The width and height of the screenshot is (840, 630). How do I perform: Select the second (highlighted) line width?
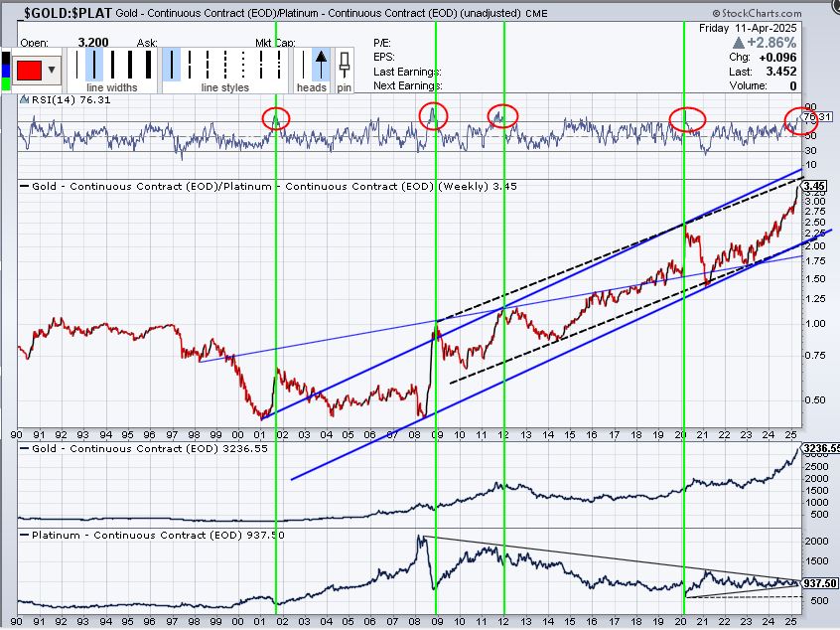click(94, 65)
